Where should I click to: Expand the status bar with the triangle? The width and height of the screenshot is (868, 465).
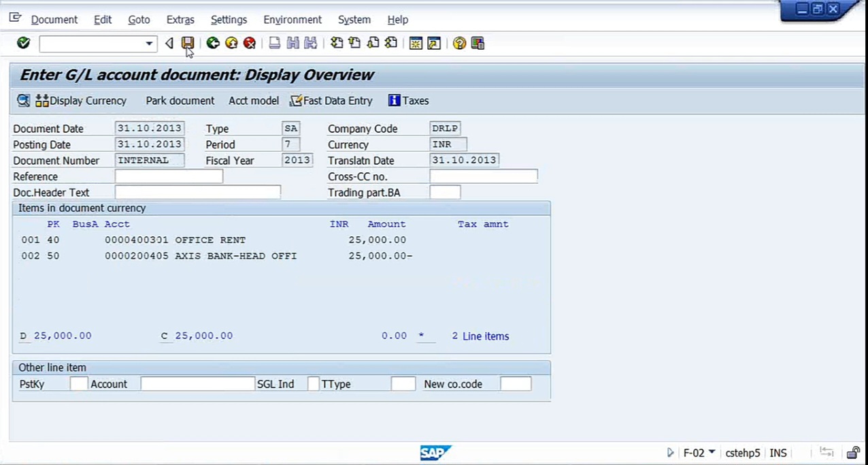coord(671,453)
